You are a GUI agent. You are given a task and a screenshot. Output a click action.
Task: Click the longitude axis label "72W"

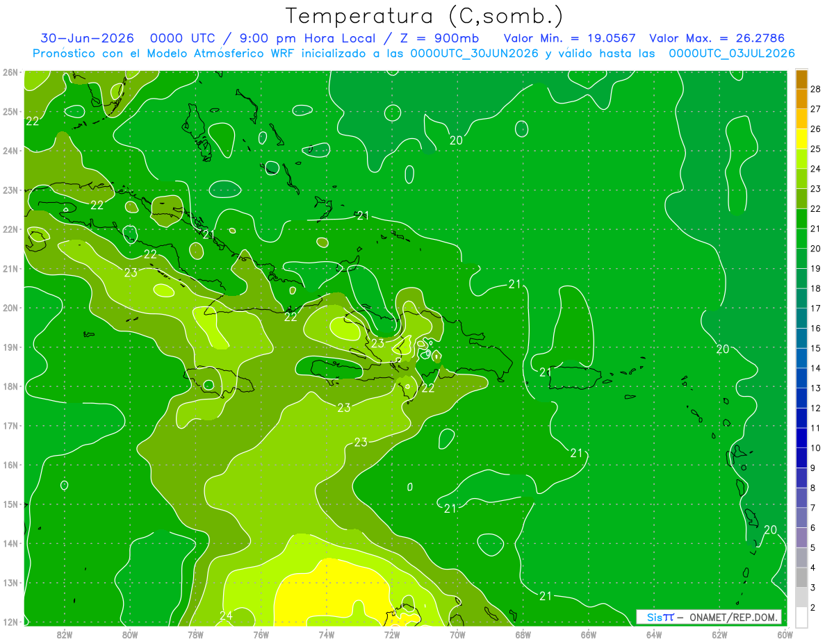click(x=392, y=634)
